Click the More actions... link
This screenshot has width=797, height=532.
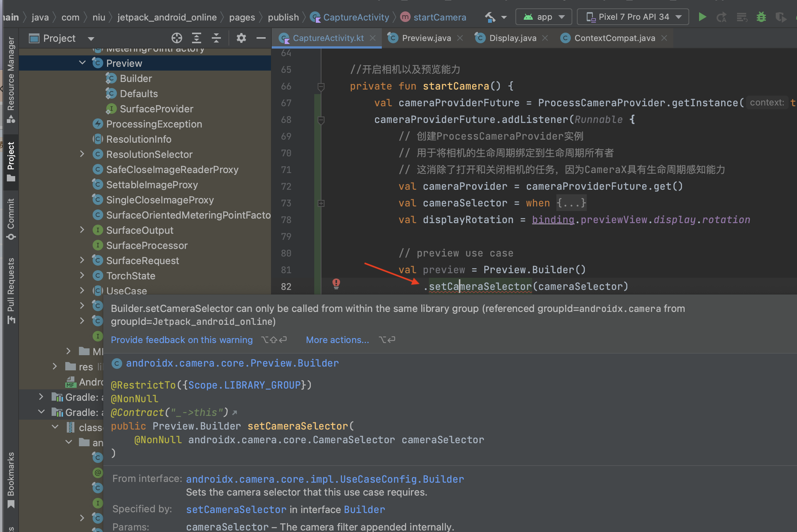(x=337, y=340)
